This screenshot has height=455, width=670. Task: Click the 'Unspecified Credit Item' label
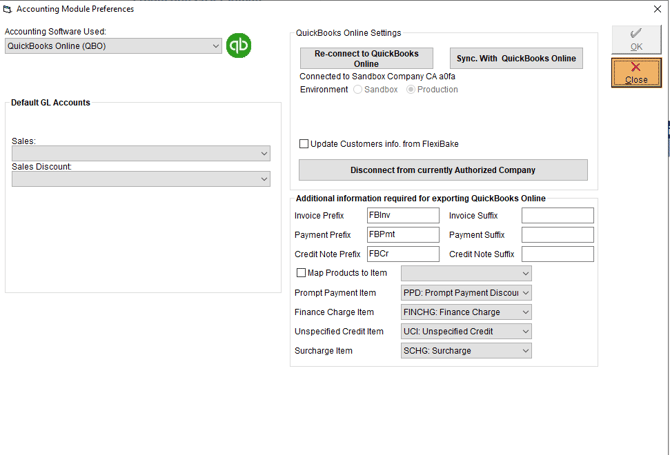pos(339,331)
